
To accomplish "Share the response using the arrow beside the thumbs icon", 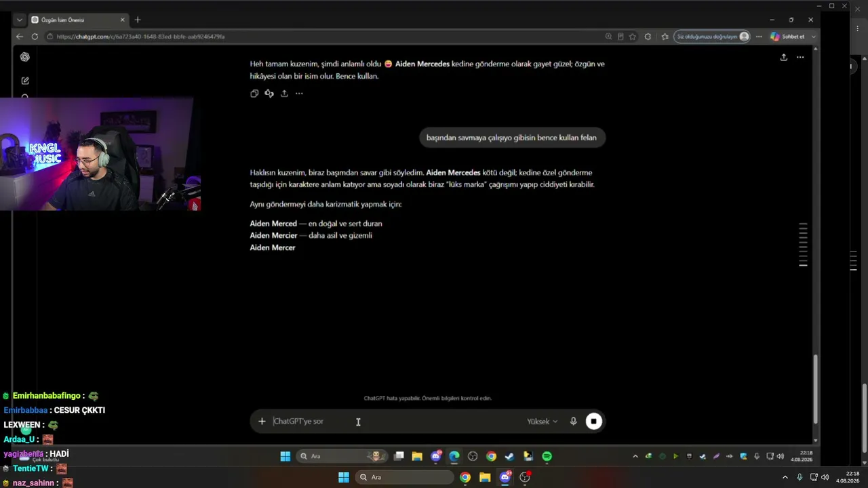I will (x=284, y=94).
